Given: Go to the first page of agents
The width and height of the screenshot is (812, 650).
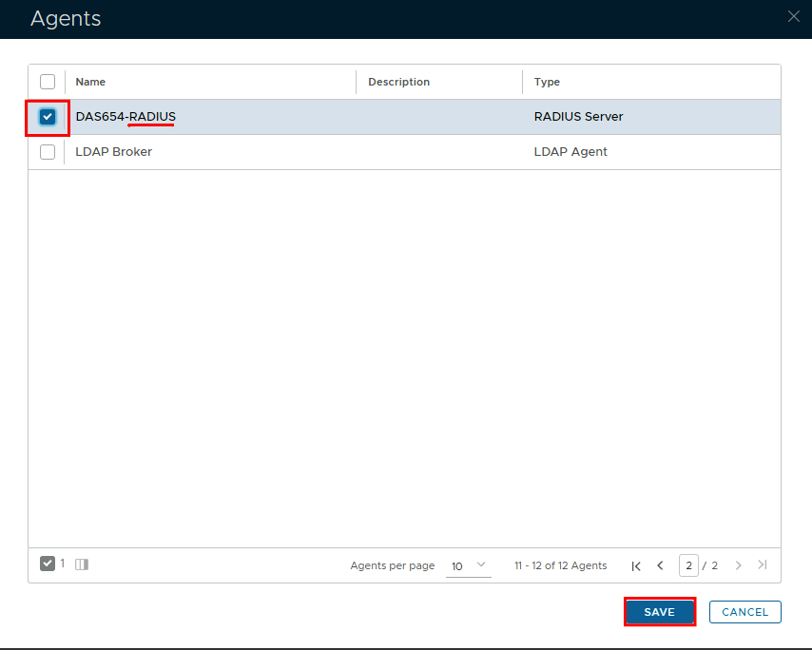Looking at the screenshot, I should pyautogui.click(x=636, y=565).
